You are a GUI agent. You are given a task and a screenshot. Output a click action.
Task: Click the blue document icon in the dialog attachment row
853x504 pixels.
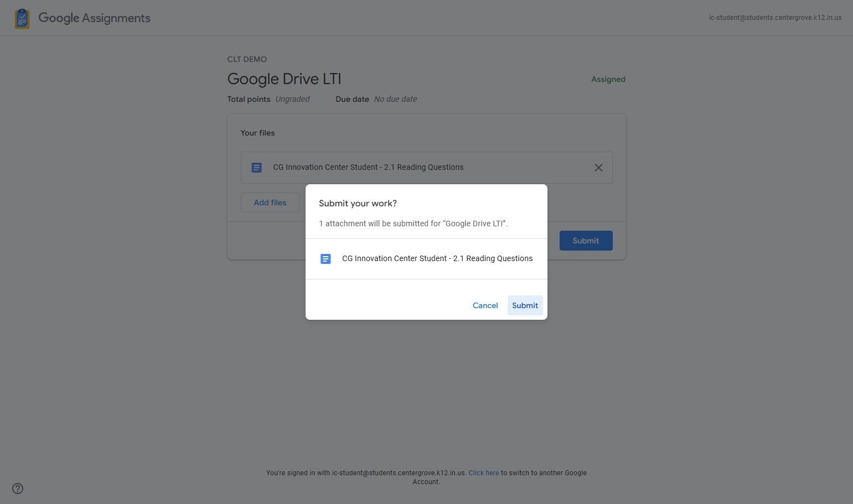[x=325, y=258]
